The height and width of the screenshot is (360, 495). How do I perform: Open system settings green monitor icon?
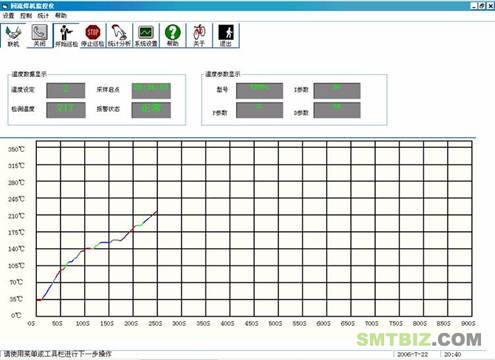[146, 35]
